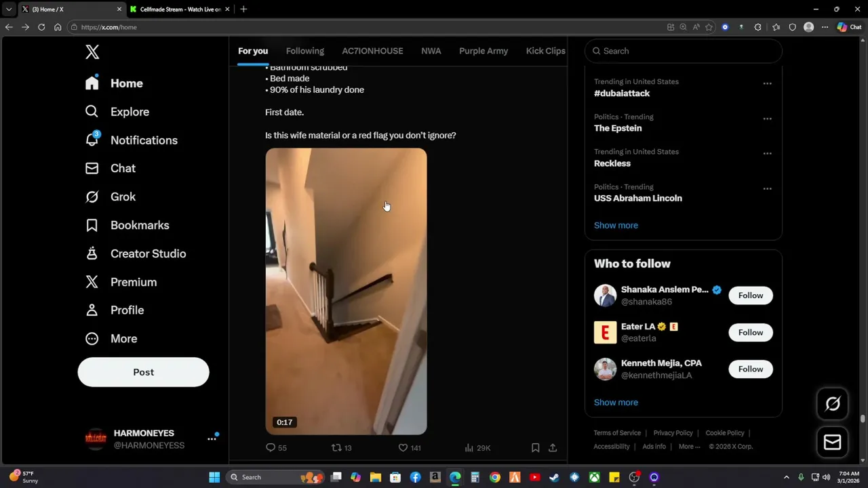Go to your Profile
The height and width of the screenshot is (488, 868).
click(x=114, y=310)
